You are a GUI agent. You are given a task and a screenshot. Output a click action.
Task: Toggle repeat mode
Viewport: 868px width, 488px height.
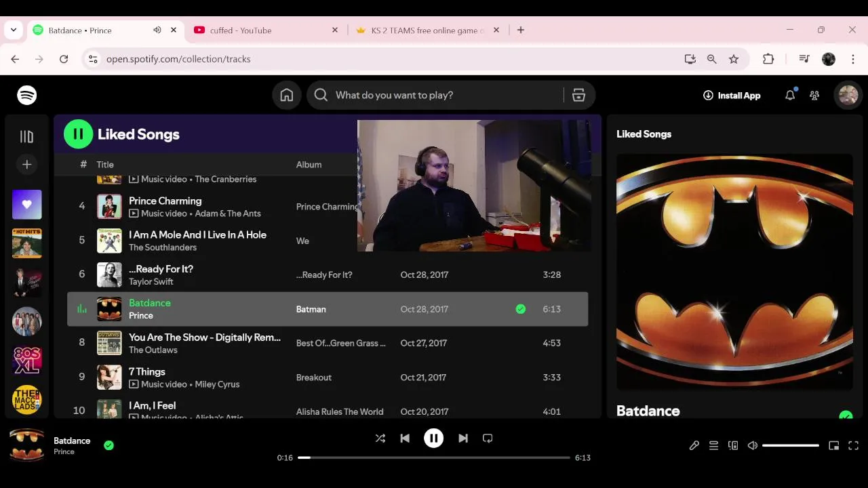click(x=488, y=439)
